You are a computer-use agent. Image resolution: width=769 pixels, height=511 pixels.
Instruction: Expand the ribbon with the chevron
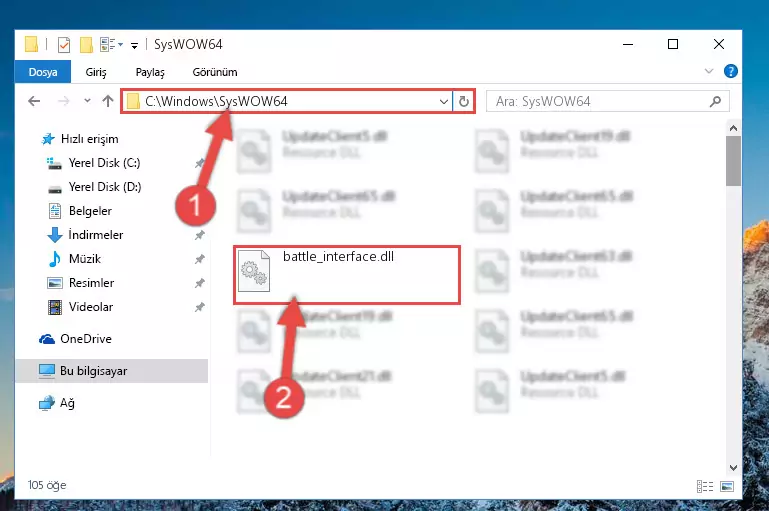pos(709,71)
